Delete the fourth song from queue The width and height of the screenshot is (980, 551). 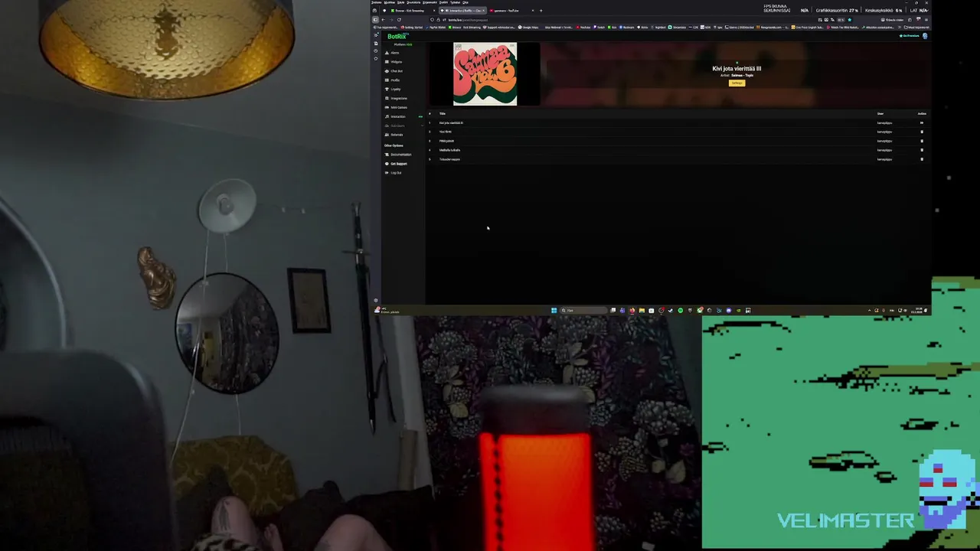[x=922, y=150]
